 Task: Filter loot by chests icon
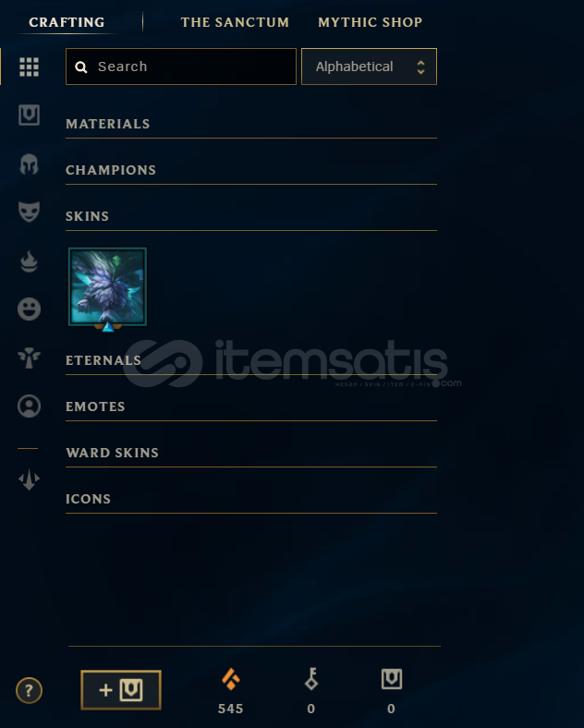[29, 115]
